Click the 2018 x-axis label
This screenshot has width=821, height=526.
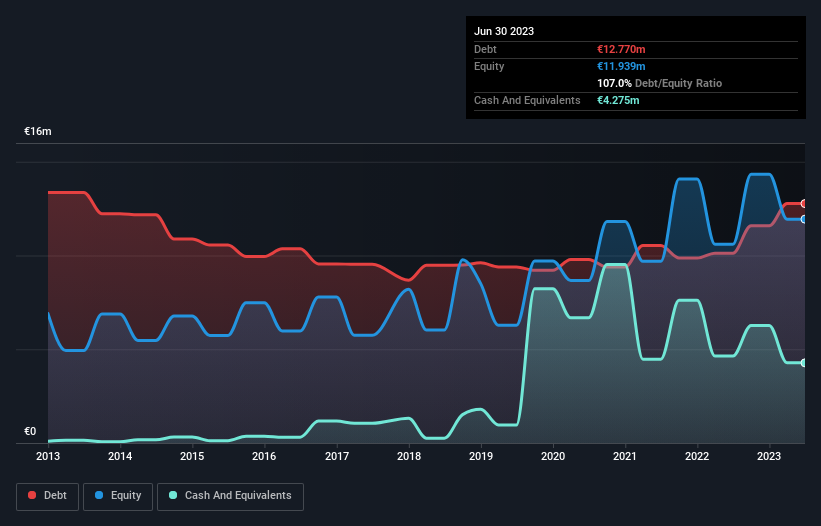(x=409, y=456)
